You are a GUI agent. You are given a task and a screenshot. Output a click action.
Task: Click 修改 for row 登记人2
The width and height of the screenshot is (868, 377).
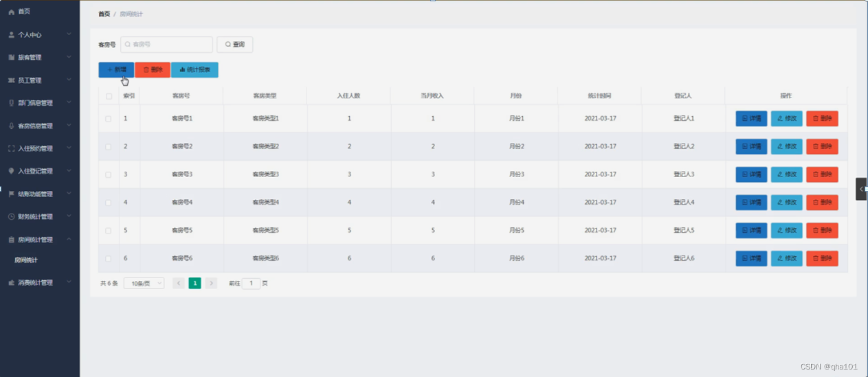tap(786, 146)
